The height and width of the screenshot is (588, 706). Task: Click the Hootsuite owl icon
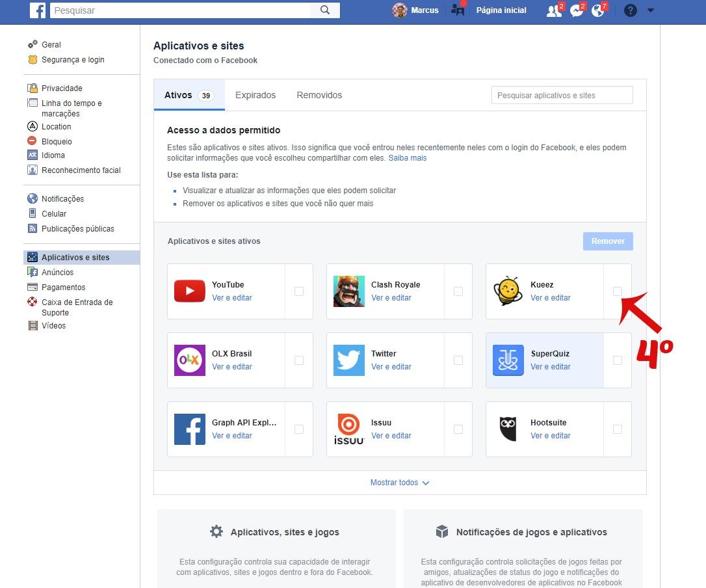[508, 429]
